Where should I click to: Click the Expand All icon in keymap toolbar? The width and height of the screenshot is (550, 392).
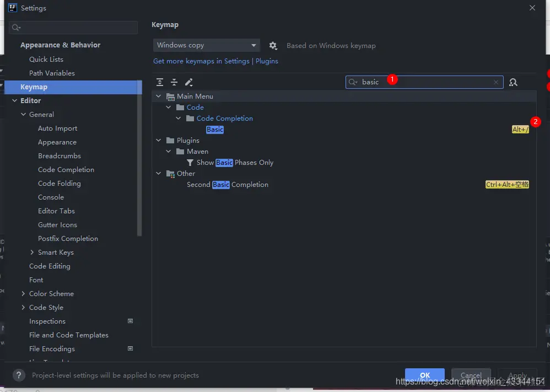click(x=160, y=82)
